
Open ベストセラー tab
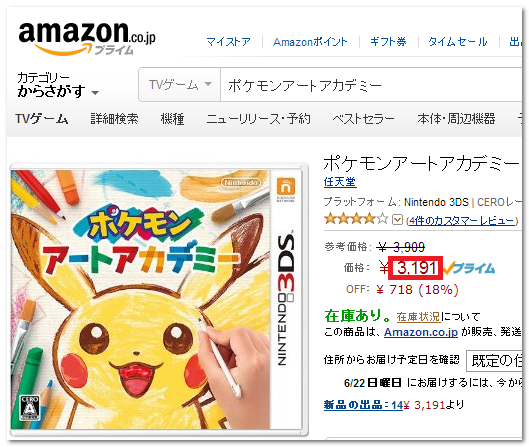click(x=363, y=119)
